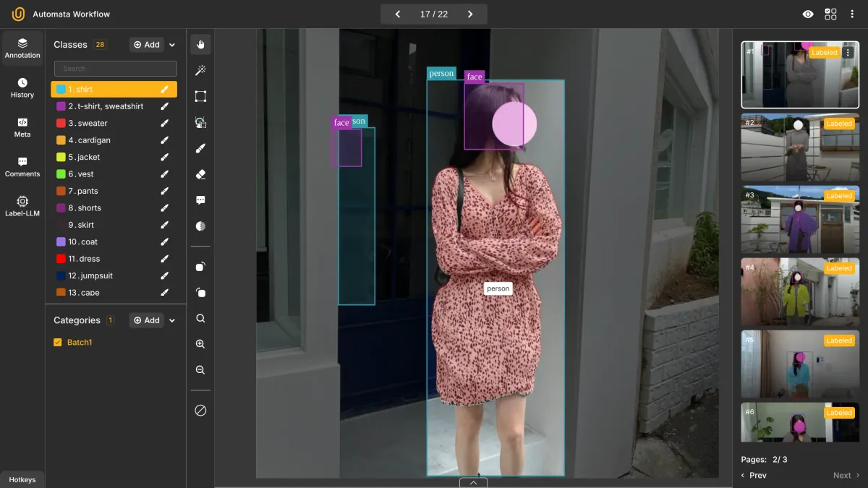Screen dimensions: 868x488
Task: Switch to the Label-LLM tab
Action: pos(22,205)
